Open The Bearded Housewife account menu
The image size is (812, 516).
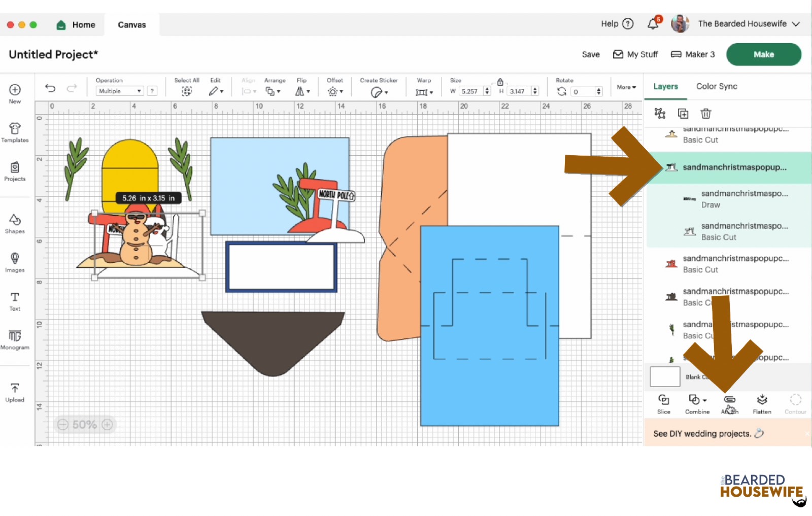749,24
